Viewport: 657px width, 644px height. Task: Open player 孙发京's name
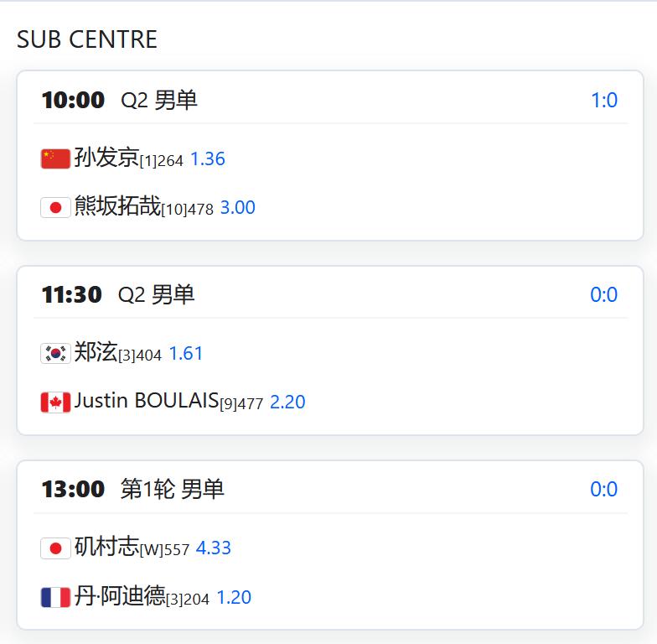[x=106, y=158]
